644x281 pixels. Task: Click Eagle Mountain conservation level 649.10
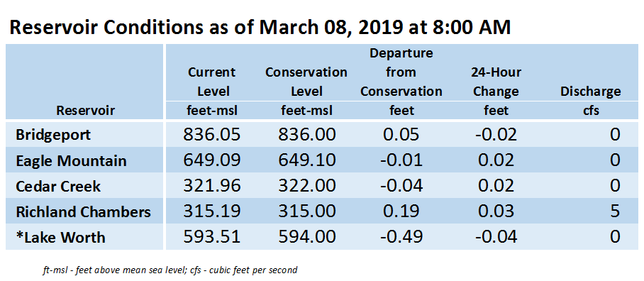click(x=306, y=160)
